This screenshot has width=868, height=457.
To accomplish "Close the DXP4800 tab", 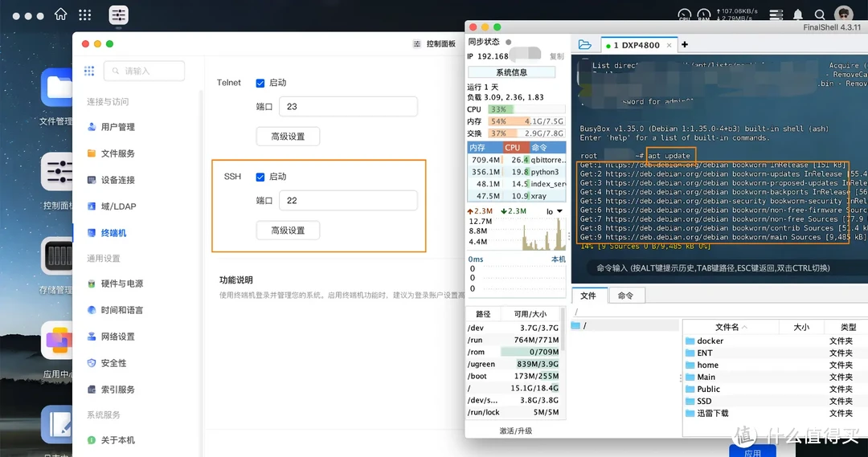I will click(x=669, y=45).
